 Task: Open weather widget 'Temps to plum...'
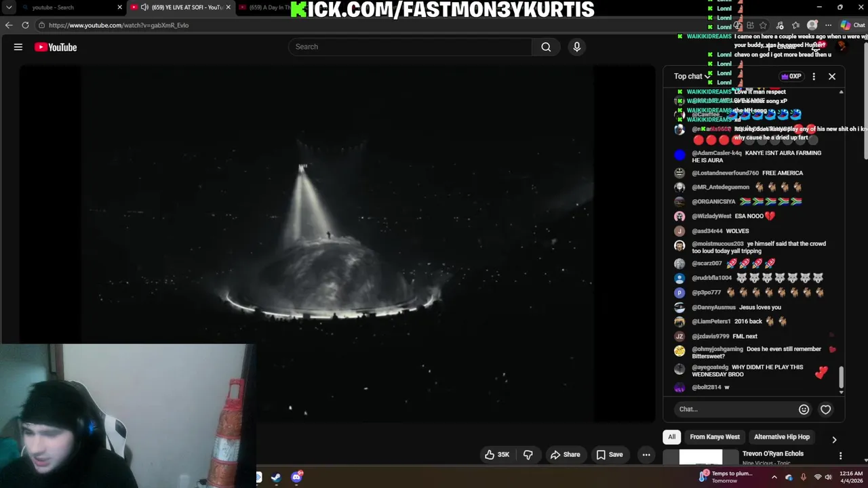coord(727,477)
